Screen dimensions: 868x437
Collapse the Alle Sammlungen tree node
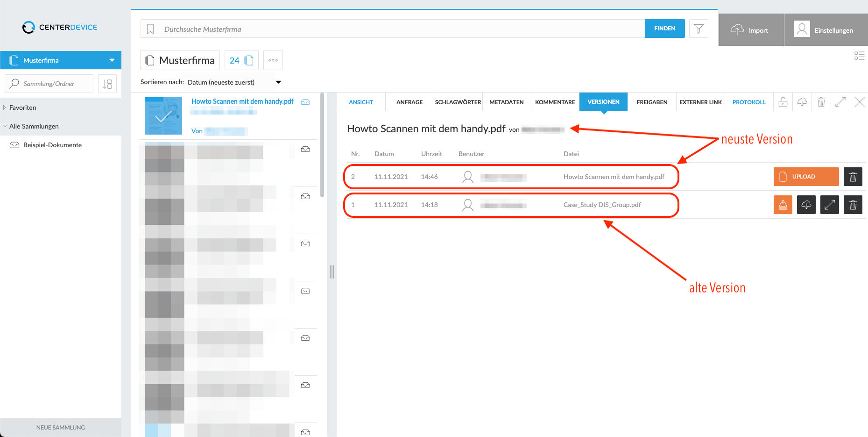point(5,126)
